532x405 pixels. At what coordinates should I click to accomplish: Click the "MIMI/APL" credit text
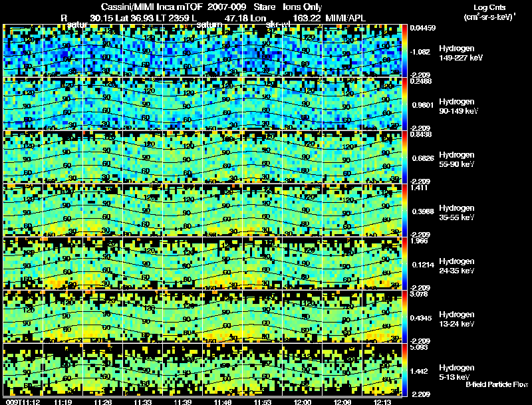[345, 18]
